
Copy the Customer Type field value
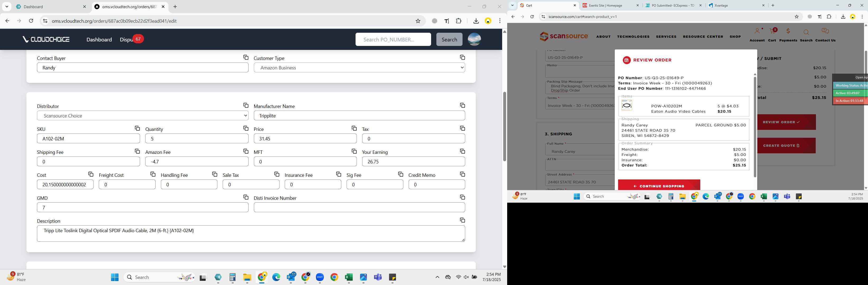pos(462,58)
